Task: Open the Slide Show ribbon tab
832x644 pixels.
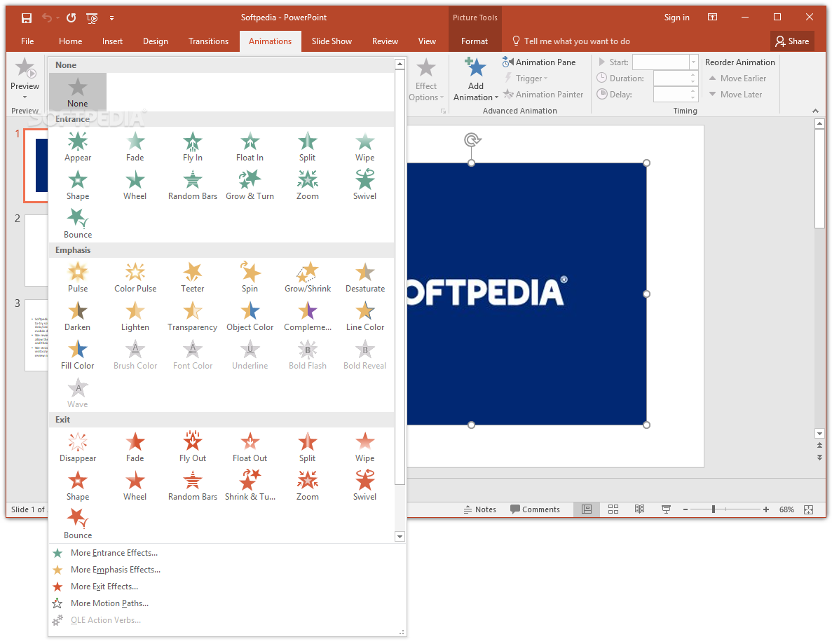Action: coord(332,41)
